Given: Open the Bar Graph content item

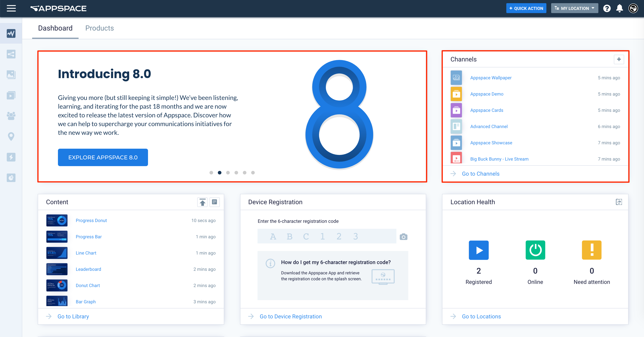Looking at the screenshot, I should (x=86, y=302).
